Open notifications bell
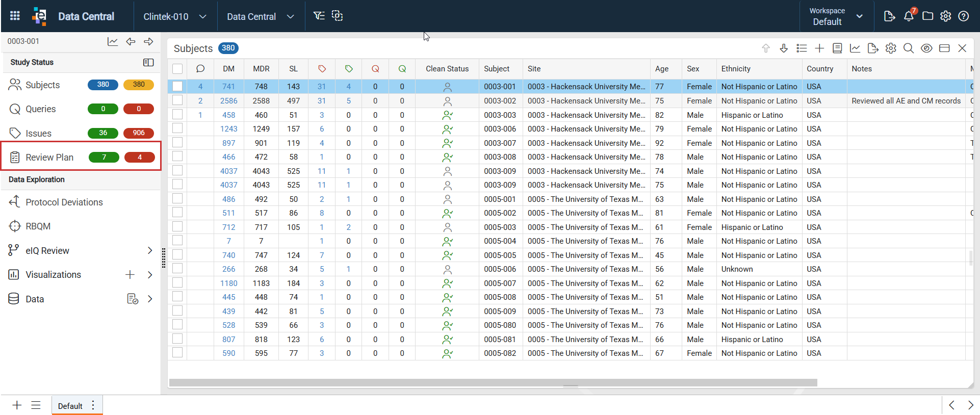Screen dimensions: 980x415 (x=909, y=16)
